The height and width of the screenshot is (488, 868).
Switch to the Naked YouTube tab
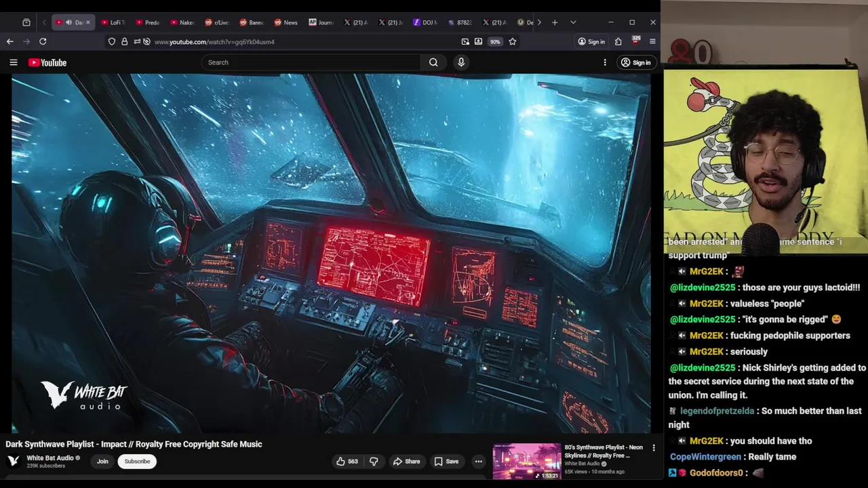[183, 22]
